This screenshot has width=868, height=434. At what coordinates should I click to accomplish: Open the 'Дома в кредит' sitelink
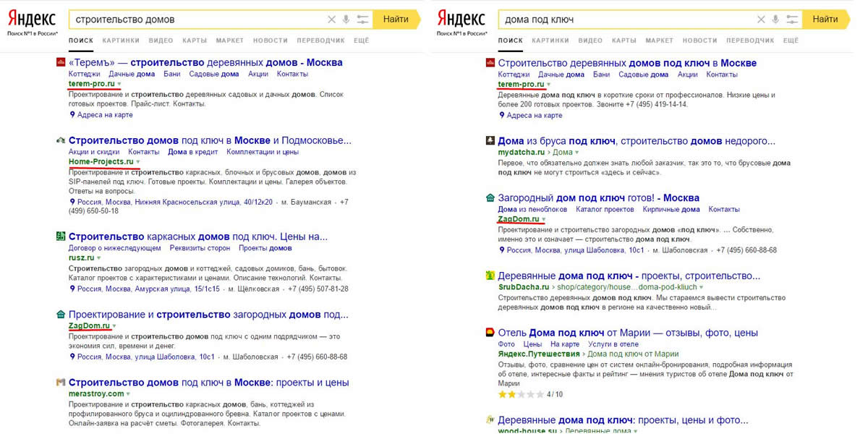192,152
